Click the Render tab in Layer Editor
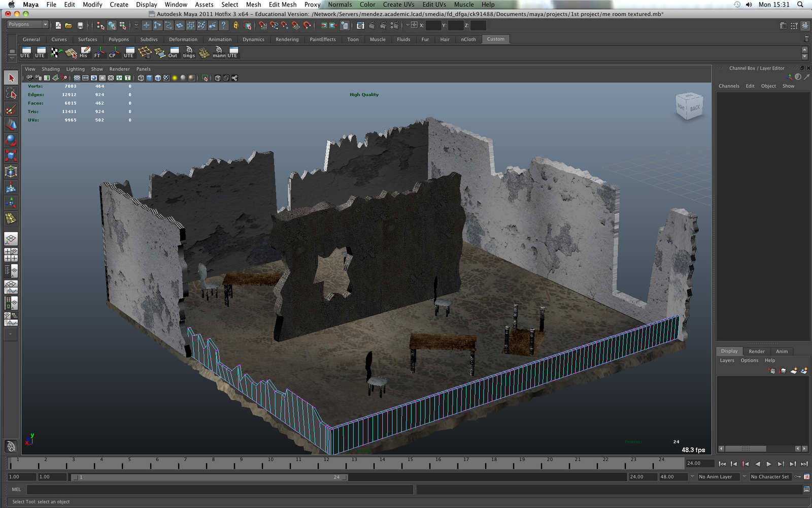This screenshot has height=508, width=812. [x=756, y=351]
